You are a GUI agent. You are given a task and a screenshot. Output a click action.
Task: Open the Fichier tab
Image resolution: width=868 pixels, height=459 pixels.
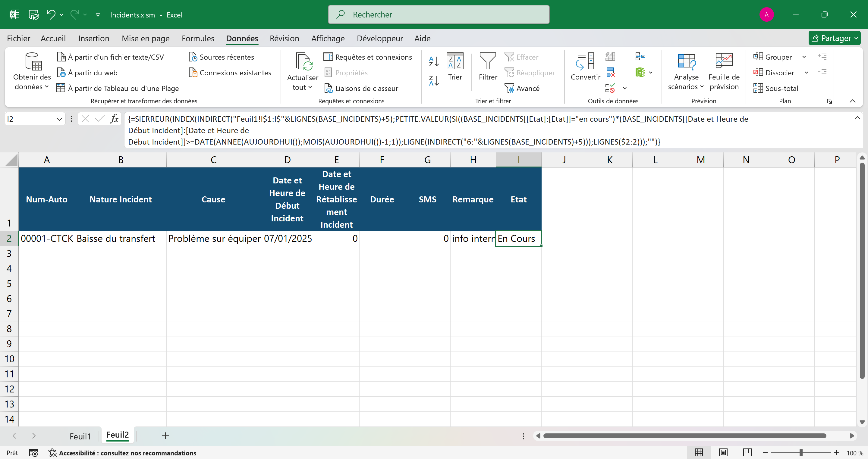click(x=18, y=38)
